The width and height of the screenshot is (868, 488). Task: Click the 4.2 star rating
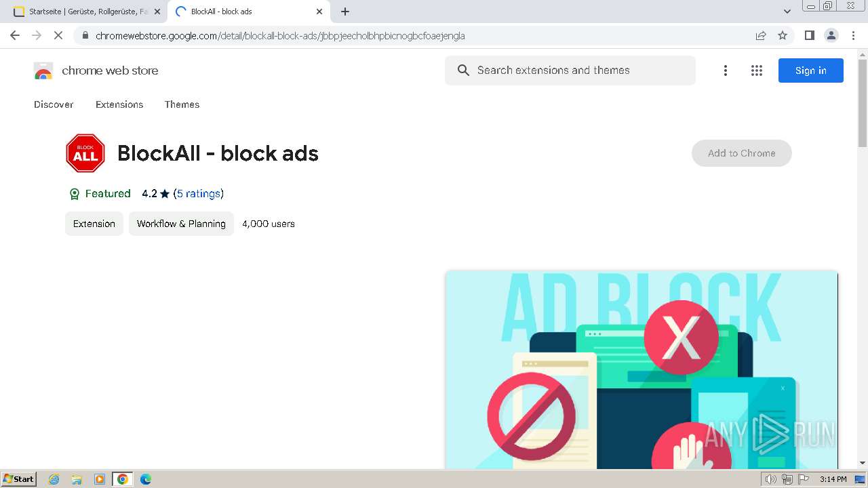pyautogui.click(x=155, y=194)
